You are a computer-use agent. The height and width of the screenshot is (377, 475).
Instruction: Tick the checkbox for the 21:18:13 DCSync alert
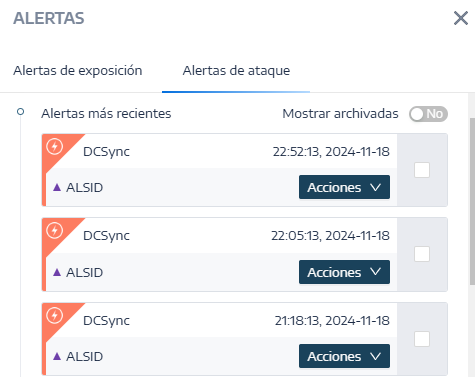pyautogui.click(x=422, y=339)
